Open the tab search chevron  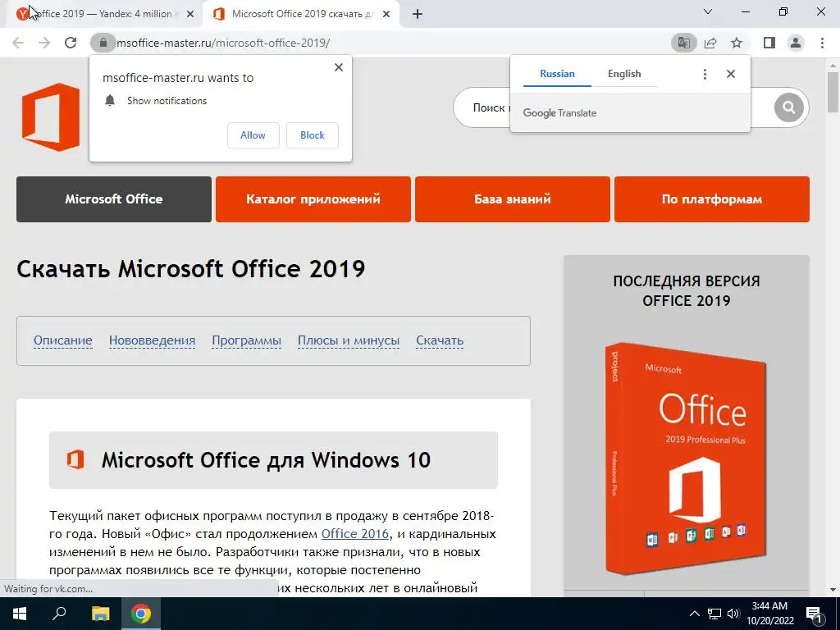[708, 11]
